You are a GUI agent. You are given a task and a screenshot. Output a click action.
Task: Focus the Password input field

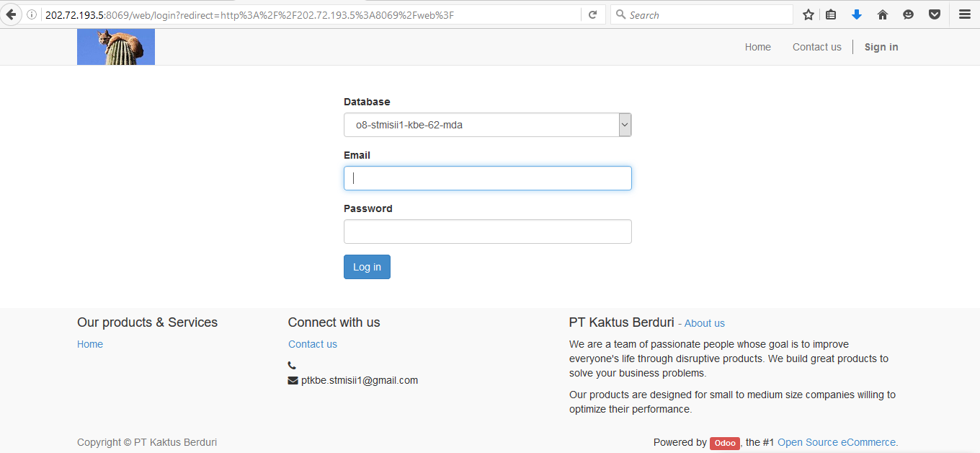point(487,232)
